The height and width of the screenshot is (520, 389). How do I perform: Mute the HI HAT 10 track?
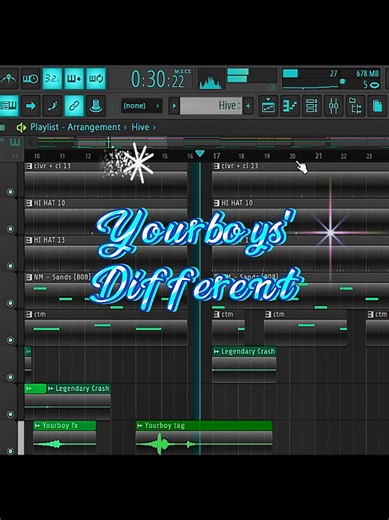click(10, 229)
